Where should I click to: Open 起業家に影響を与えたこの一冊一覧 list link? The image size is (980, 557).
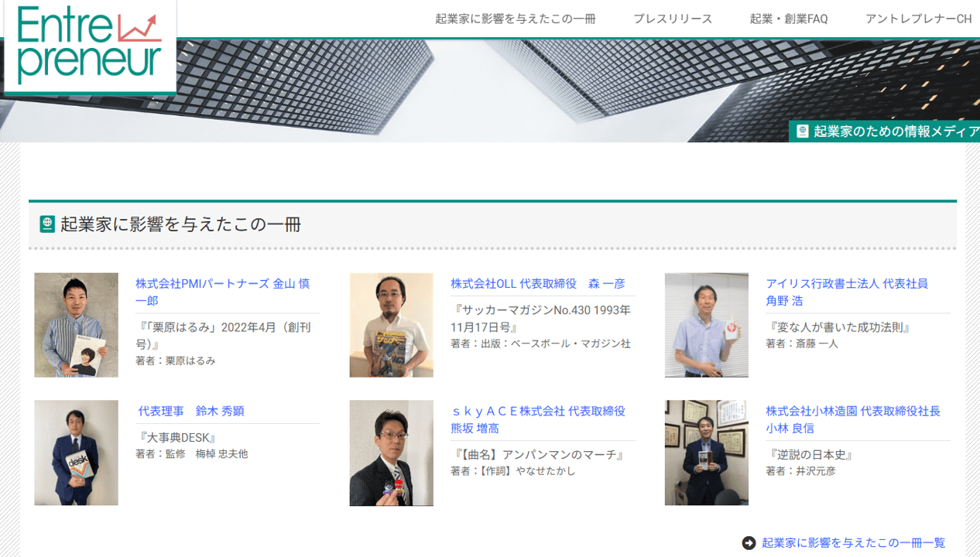[853, 543]
